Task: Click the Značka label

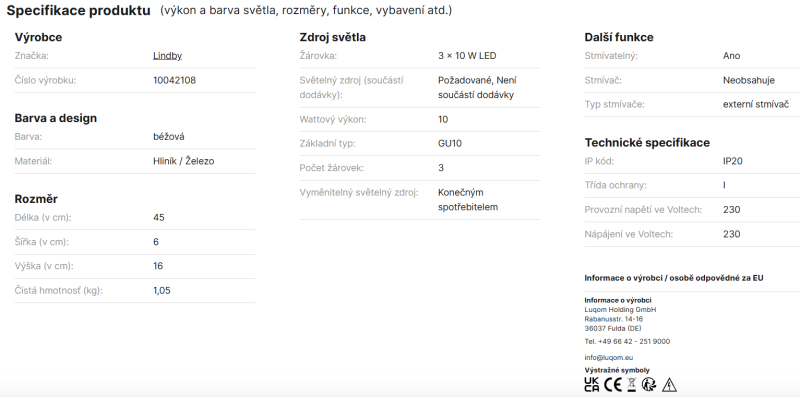Action: click(32, 56)
